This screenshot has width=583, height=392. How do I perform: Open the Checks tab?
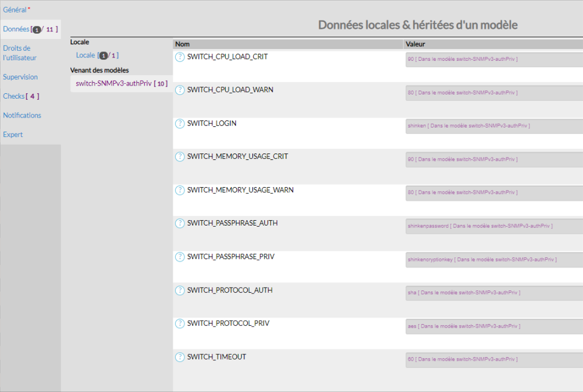(x=14, y=97)
